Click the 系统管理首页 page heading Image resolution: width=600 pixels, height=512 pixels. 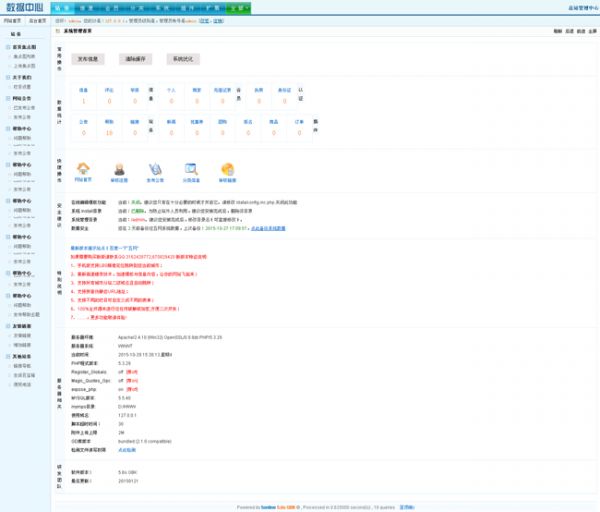pos(77,31)
